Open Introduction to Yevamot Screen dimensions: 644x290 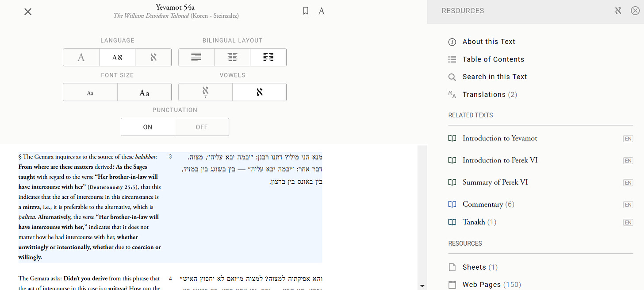pos(500,138)
